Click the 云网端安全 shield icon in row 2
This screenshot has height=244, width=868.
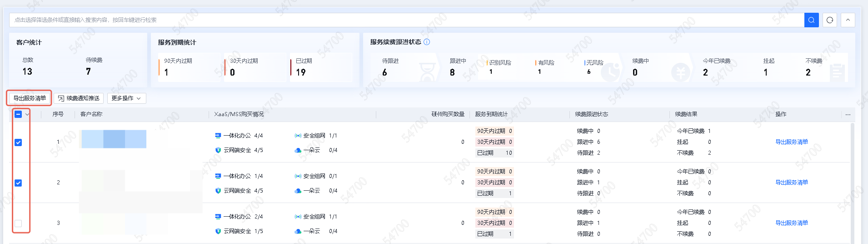click(218, 191)
